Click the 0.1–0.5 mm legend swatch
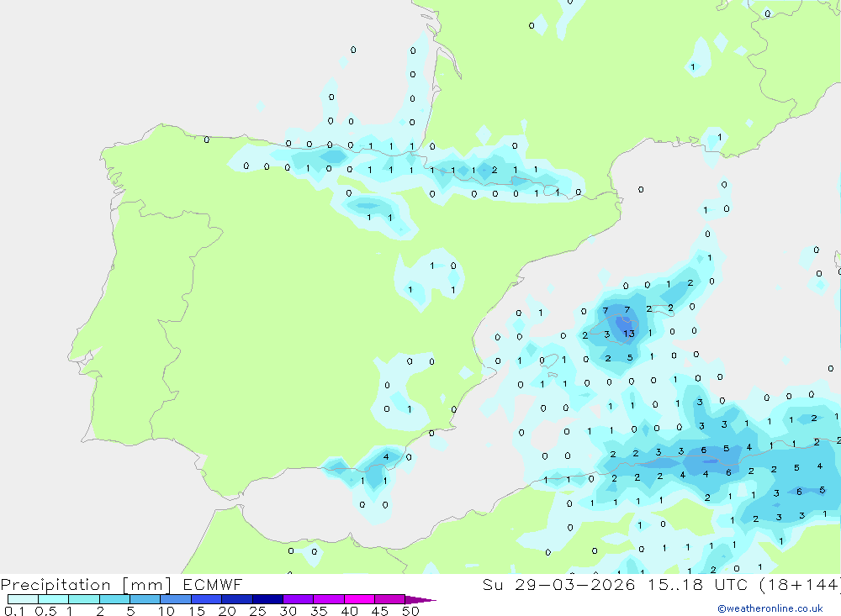Screen dimensions: 841x616 23,599
